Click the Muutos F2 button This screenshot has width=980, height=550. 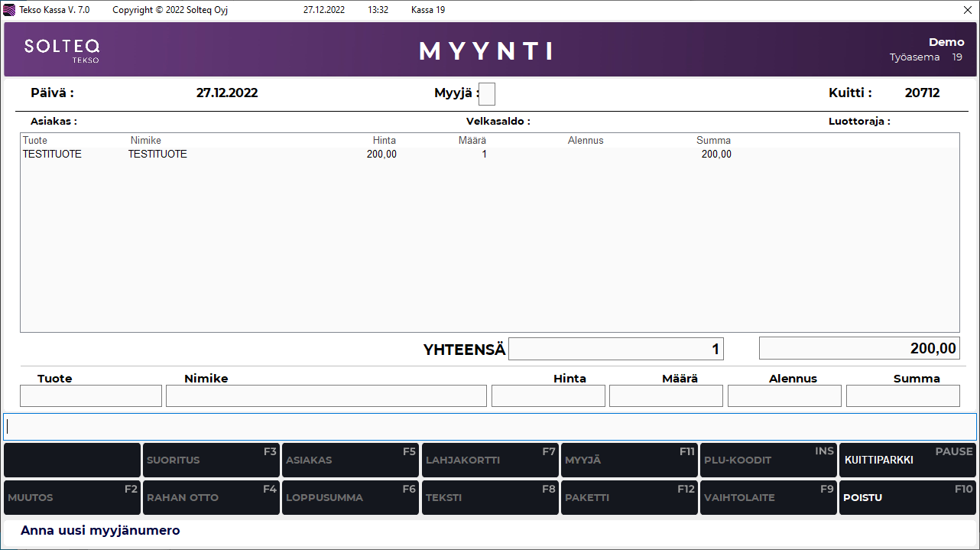coord(72,497)
